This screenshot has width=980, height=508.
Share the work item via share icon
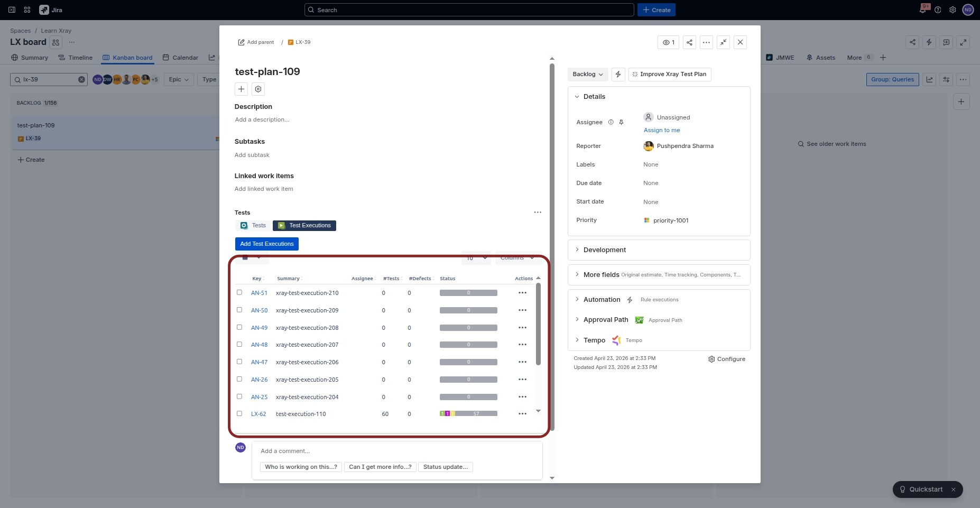pyautogui.click(x=689, y=42)
